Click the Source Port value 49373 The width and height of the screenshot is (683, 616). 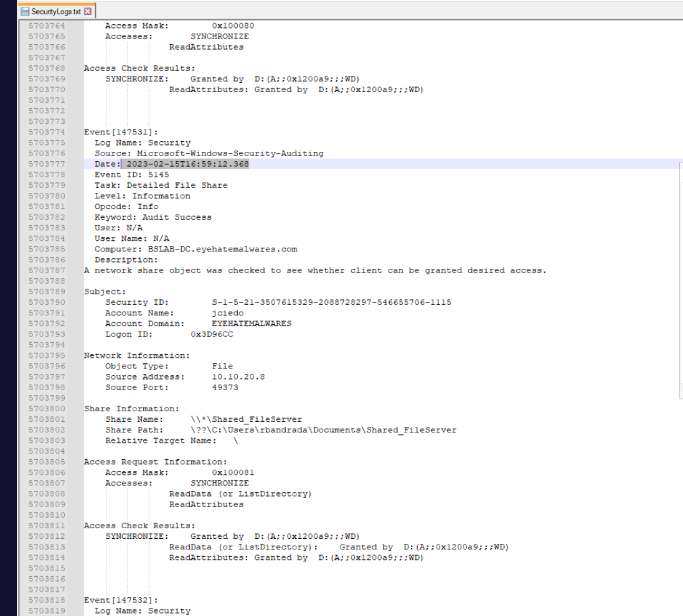pos(225,387)
